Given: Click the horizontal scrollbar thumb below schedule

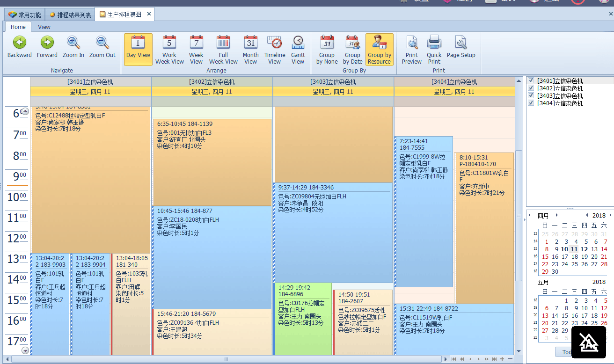Looking at the screenshot, I should (x=227, y=359).
